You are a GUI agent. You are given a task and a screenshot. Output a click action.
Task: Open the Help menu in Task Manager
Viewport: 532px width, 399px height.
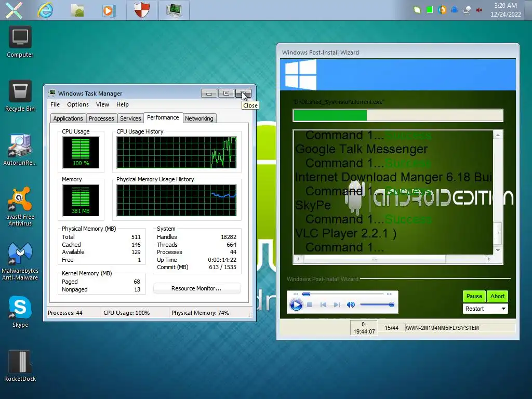[123, 104]
